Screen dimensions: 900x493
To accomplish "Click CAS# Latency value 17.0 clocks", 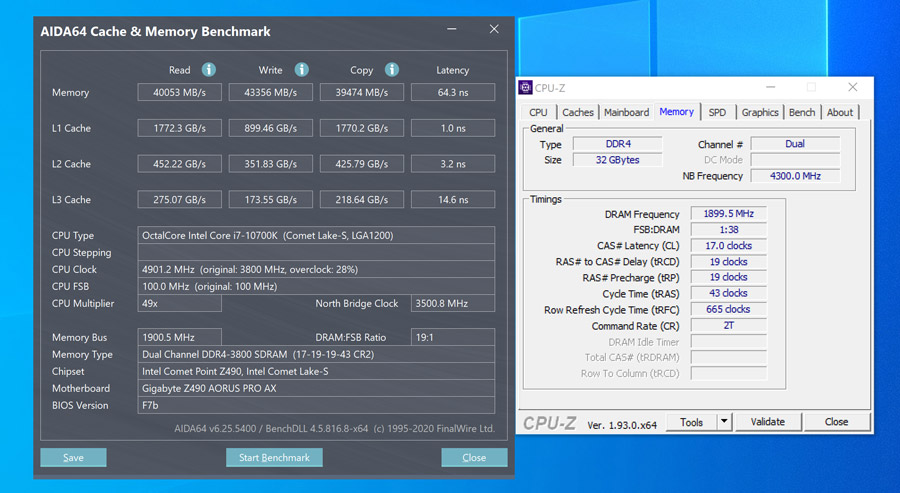I will point(728,246).
